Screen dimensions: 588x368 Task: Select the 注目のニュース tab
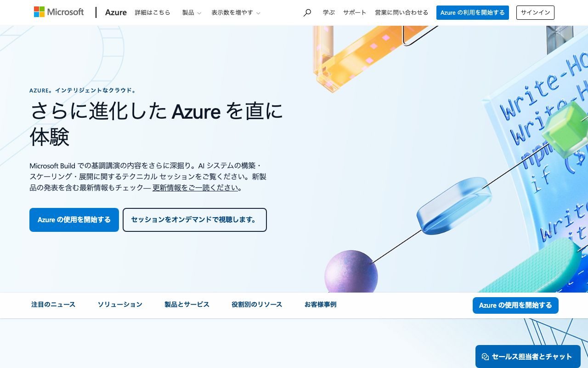53,305
